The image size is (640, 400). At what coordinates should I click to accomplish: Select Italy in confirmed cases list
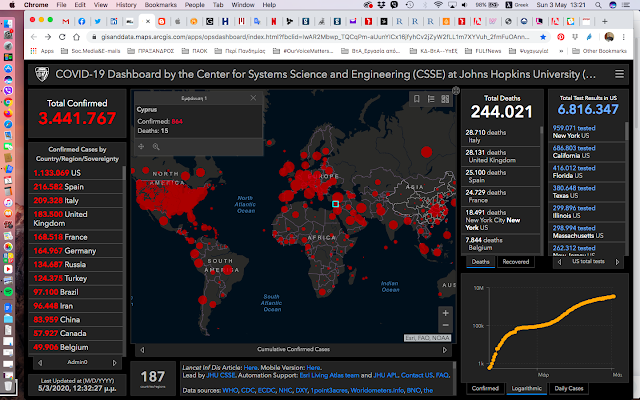pyautogui.click(x=76, y=200)
